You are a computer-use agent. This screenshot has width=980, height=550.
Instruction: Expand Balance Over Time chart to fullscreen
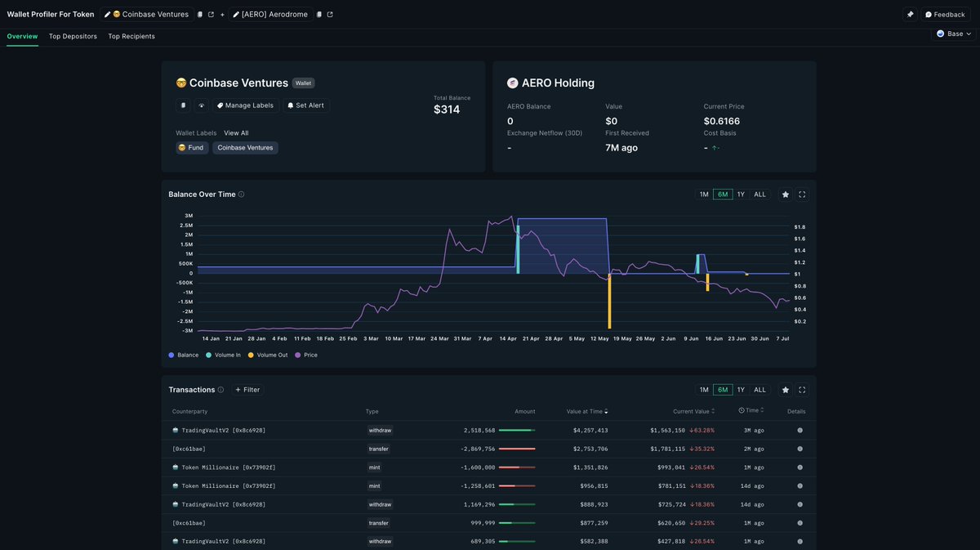click(x=802, y=195)
